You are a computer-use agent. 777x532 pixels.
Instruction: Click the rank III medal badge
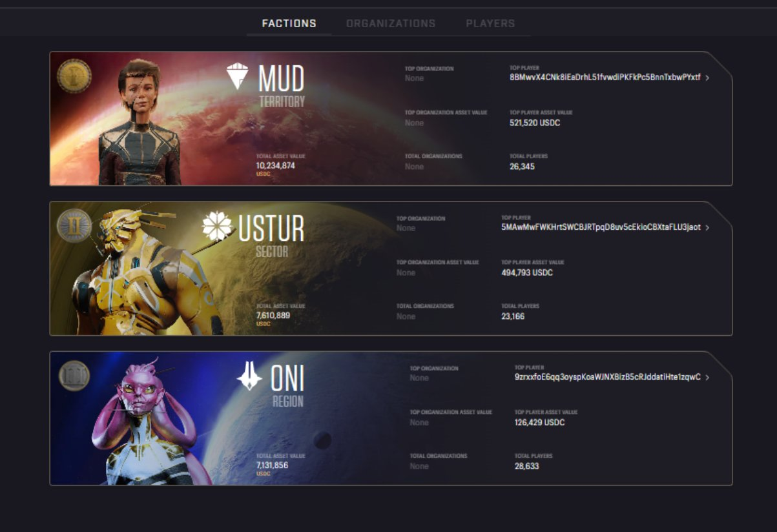(74, 376)
